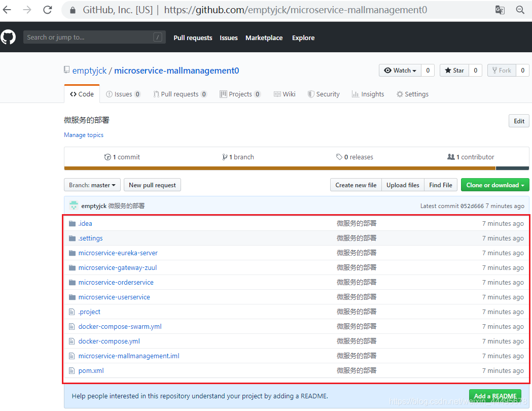Click the file icon of the .project row

click(x=72, y=312)
